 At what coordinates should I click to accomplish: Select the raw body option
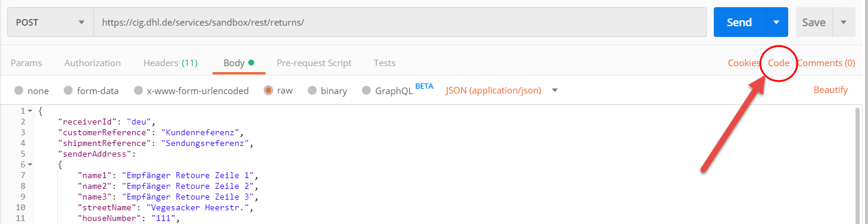268,91
